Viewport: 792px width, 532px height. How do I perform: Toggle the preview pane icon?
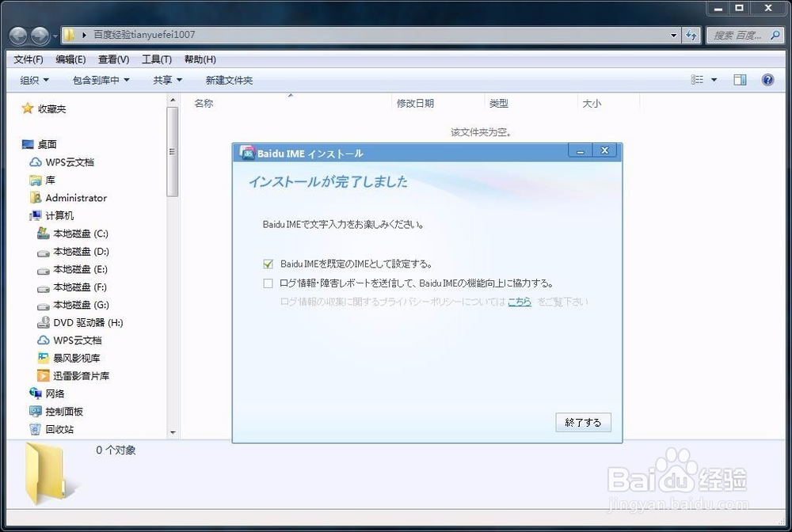coord(740,80)
